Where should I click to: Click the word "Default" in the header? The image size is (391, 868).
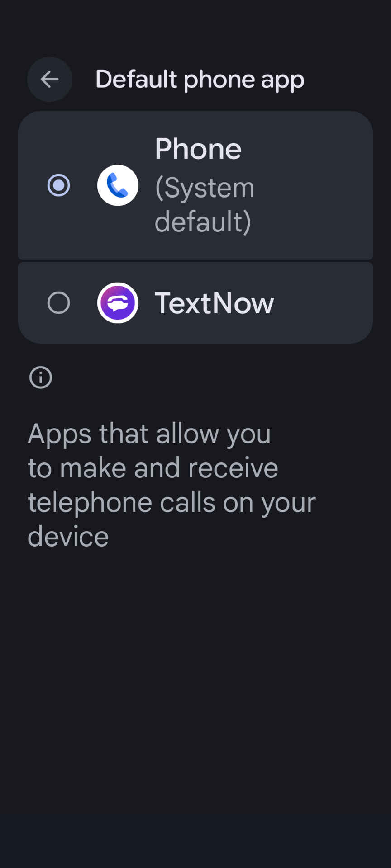click(136, 79)
